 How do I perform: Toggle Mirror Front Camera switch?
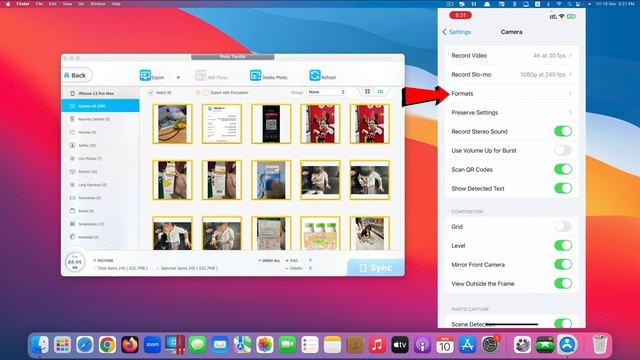tap(563, 264)
